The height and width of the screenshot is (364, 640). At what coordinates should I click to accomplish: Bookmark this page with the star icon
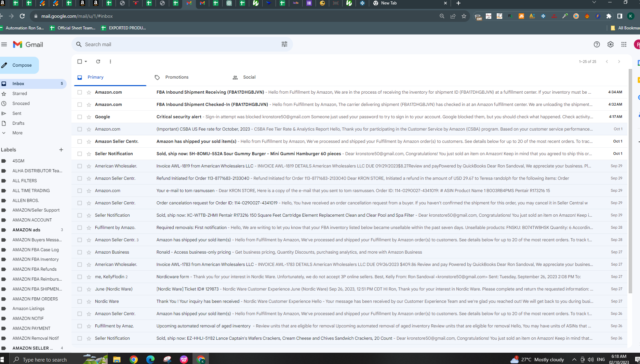pos(464,16)
